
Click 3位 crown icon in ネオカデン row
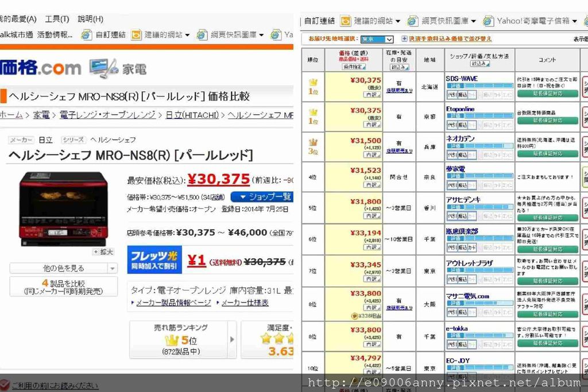pos(313,142)
